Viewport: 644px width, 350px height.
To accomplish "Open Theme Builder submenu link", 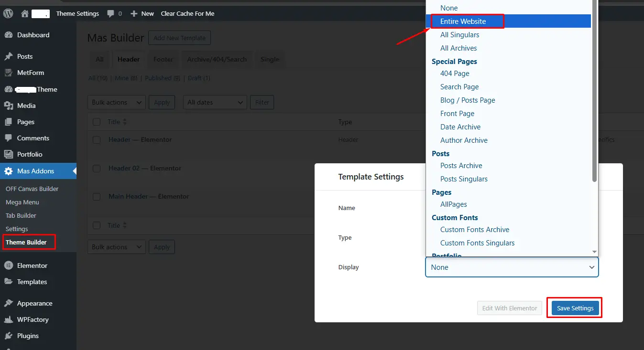I will 26,242.
